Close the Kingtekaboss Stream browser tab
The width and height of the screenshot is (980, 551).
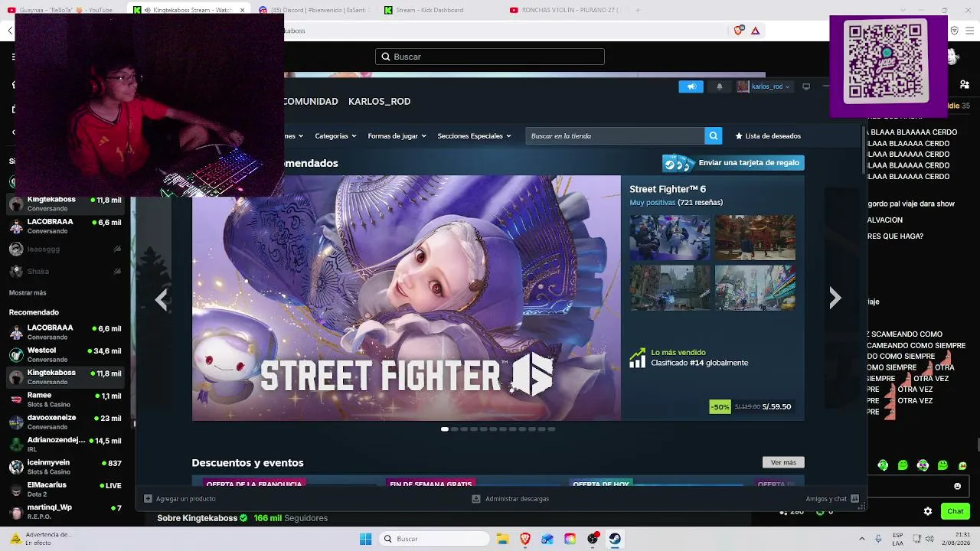[243, 10]
